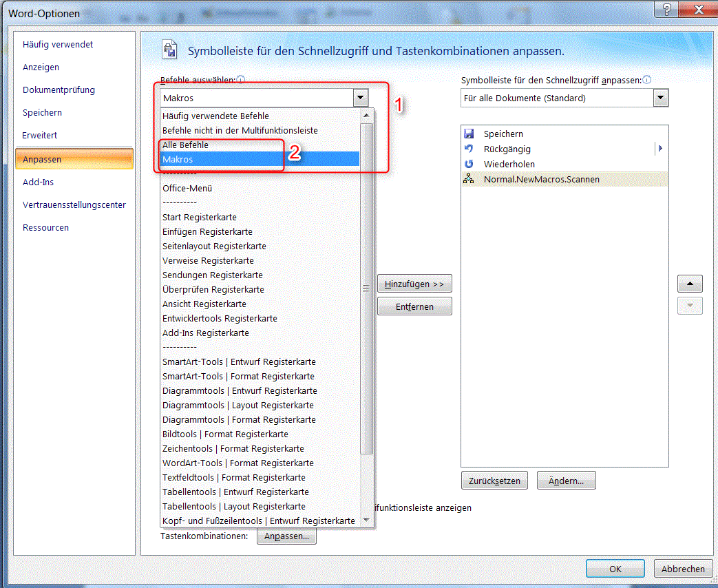Expand the Rückgängig submenu arrow
The image size is (718, 588).
pos(660,149)
